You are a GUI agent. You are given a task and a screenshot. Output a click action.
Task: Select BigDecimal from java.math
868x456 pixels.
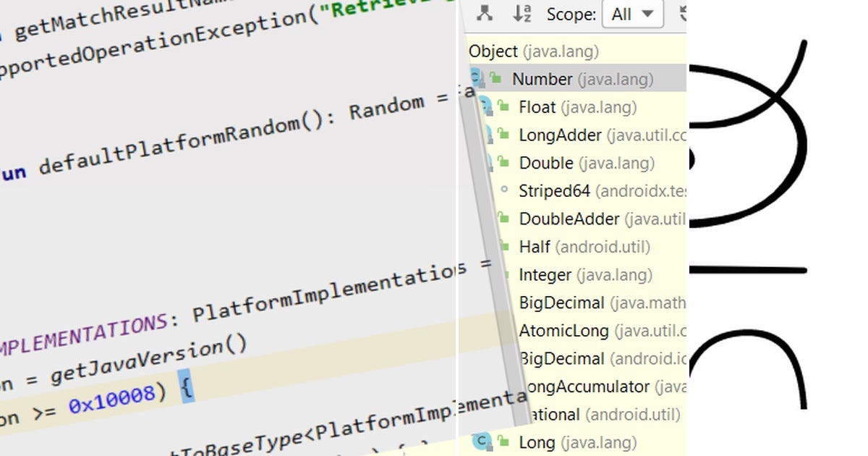[564, 303]
